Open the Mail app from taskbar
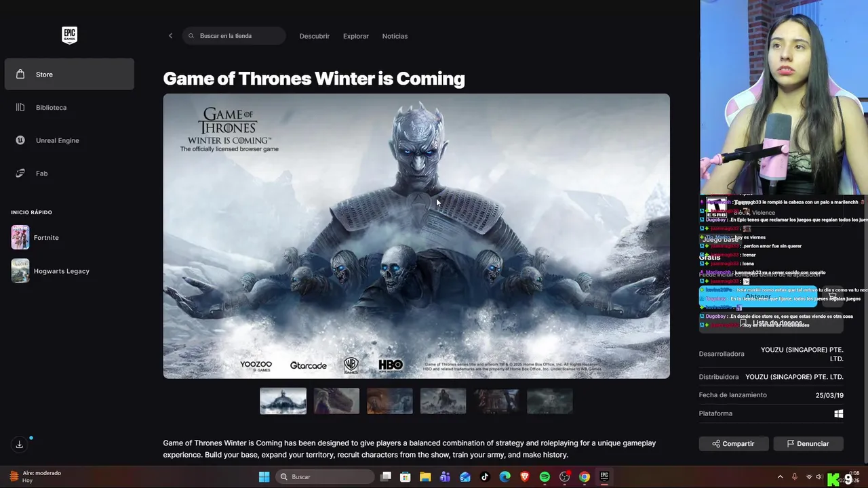The height and width of the screenshot is (488, 868). [465, 477]
